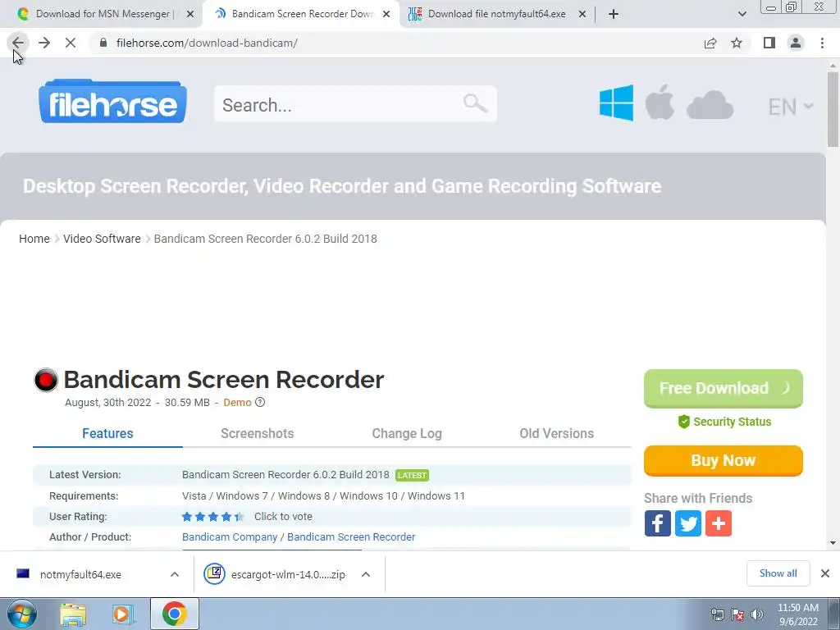
Task: Switch to Download file notmyfault64.exe tab
Action: point(495,14)
